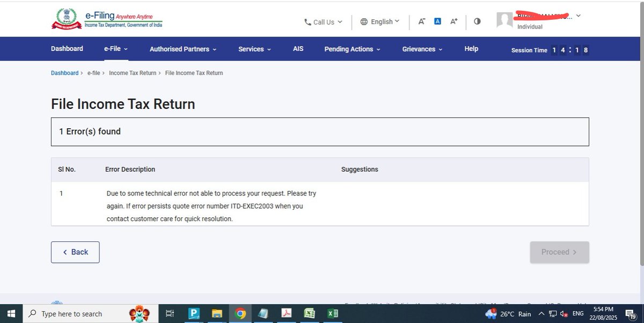Open the notepad-style app in taskbar
This screenshot has height=323, width=644.
pyautogui.click(x=263, y=314)
